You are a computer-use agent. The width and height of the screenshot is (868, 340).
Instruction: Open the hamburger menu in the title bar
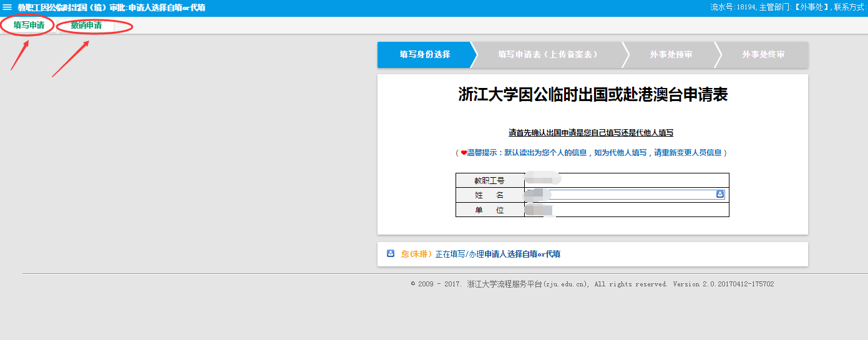point(7,7)
